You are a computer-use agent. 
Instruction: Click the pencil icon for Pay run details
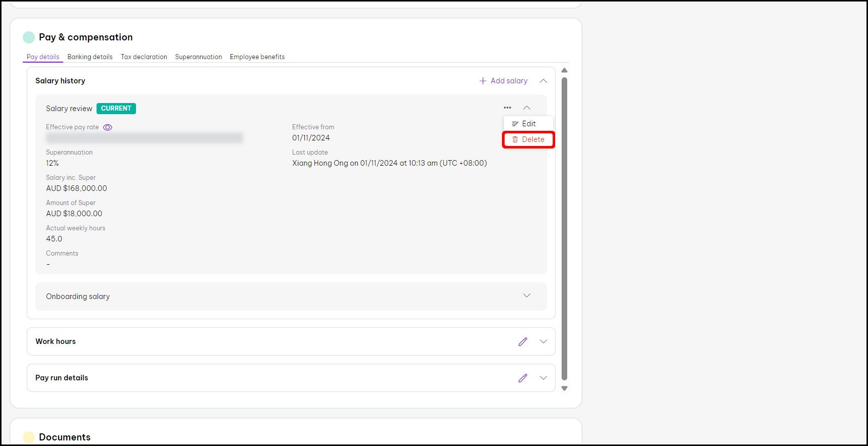click(523, 378)
